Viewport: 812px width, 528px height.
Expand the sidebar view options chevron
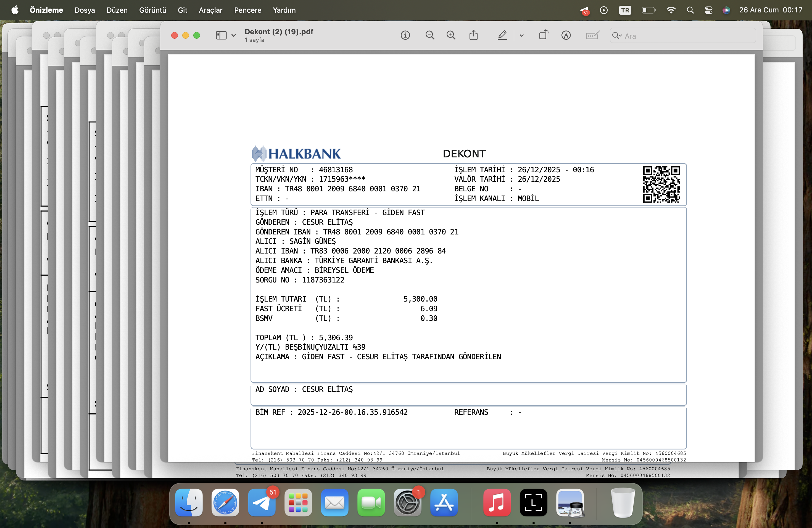pyautogui.click(x=233, y=35)
